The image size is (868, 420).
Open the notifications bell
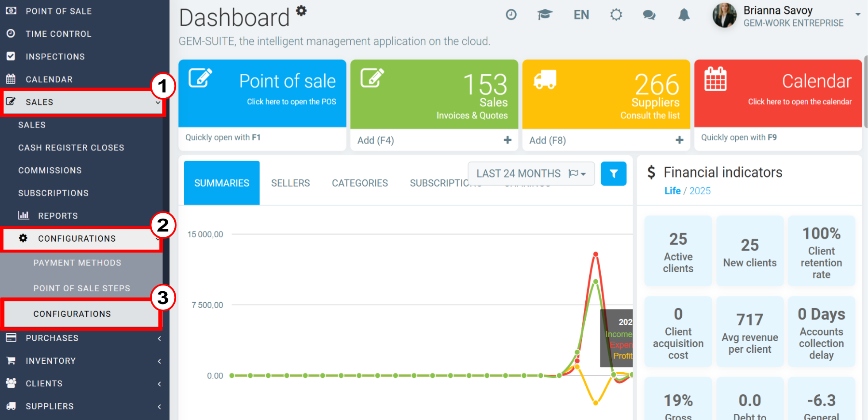(684, 15)
